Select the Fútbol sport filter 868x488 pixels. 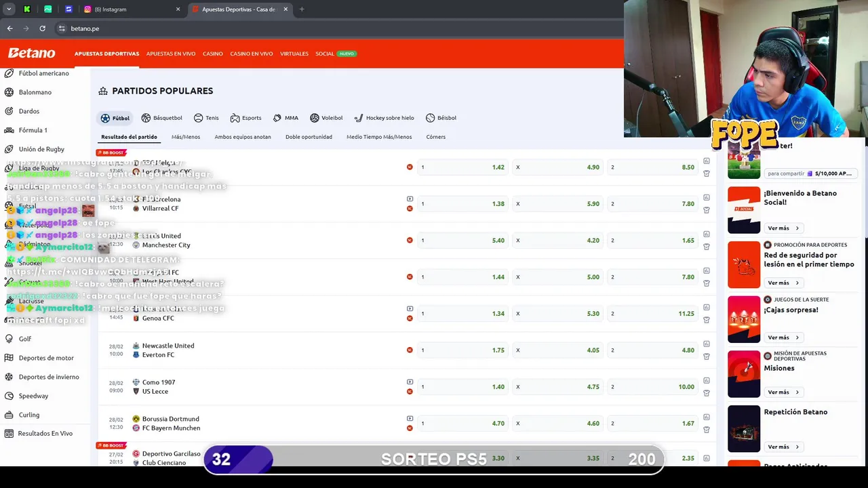(115, 118)
